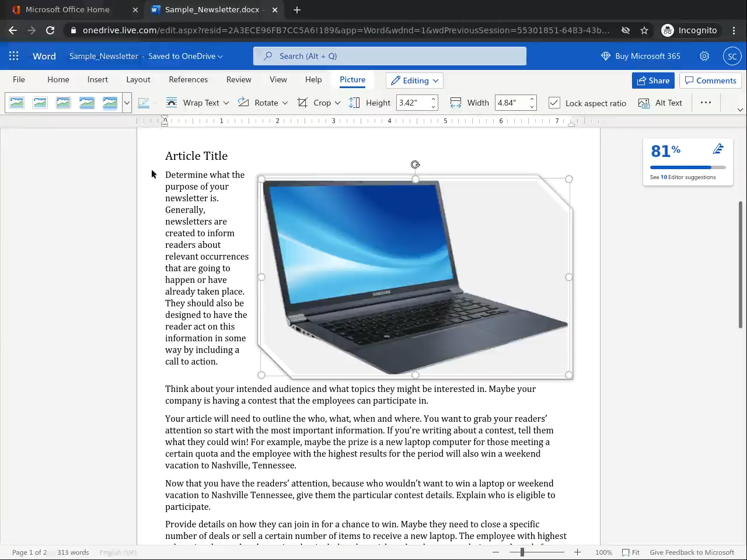This screenshot has width=747, height=560.
Task: Switch to the Review tab
Action: [x=239, y=79]
